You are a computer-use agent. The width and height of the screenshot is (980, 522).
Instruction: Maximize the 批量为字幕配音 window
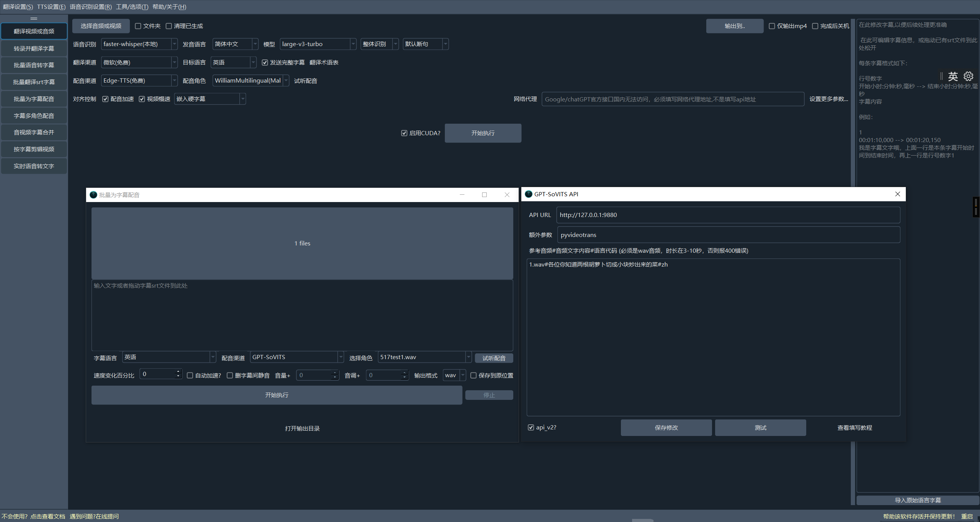click(x=484, y=195)
